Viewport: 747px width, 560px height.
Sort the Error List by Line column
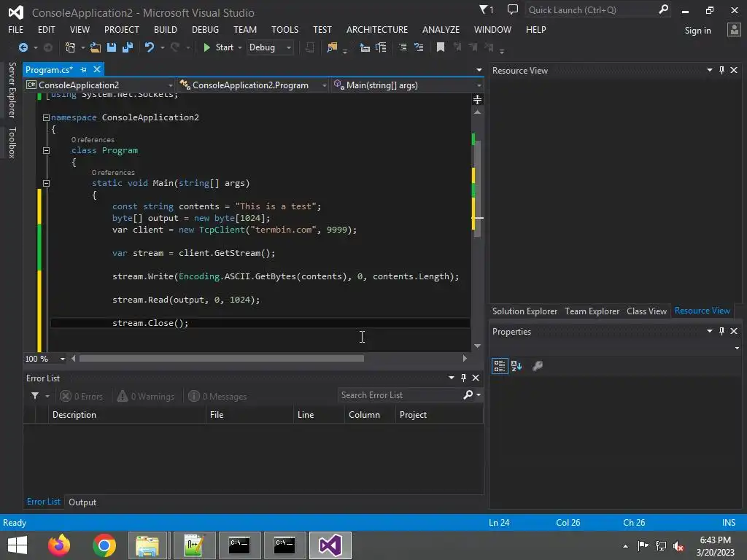pos(319,415)
